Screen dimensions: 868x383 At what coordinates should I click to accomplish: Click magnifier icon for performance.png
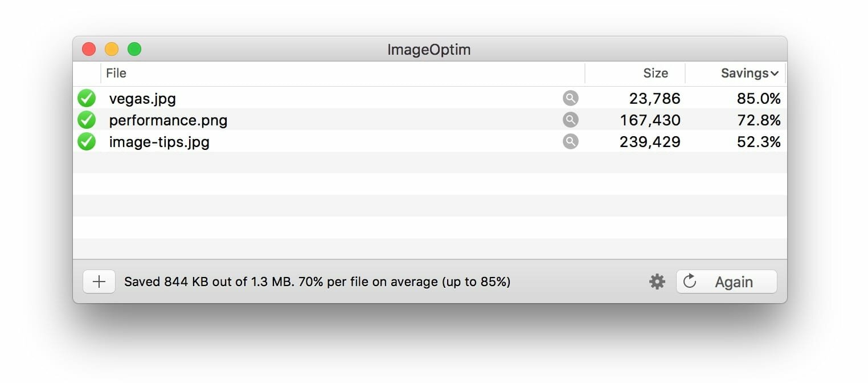click(570, 120)
